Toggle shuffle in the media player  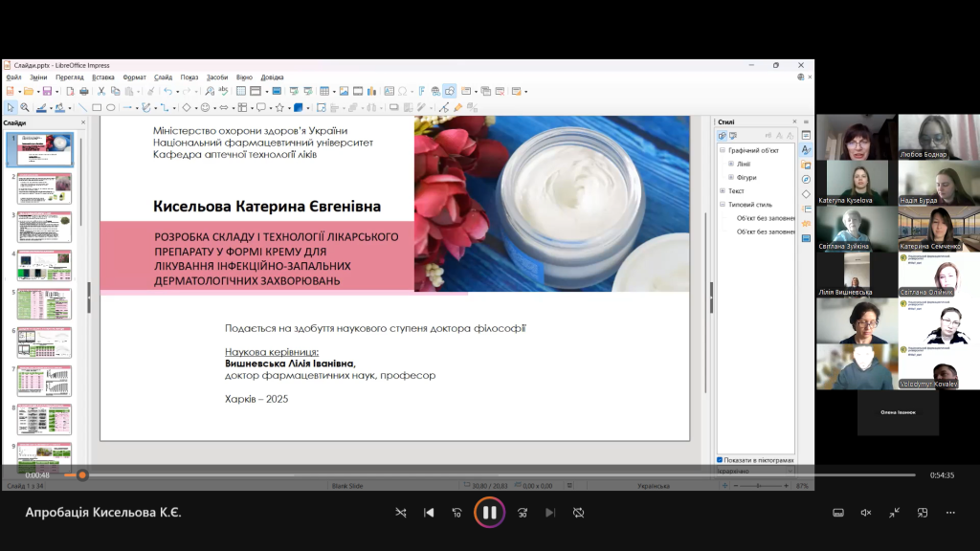401,513
